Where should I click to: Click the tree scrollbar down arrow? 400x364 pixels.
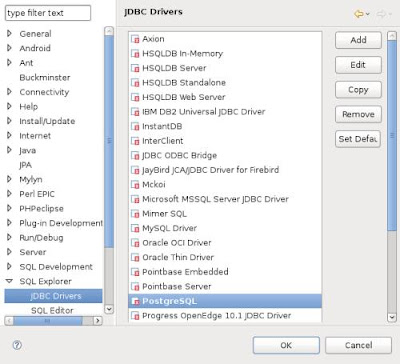pyautogui.click(x=109, y=309)
